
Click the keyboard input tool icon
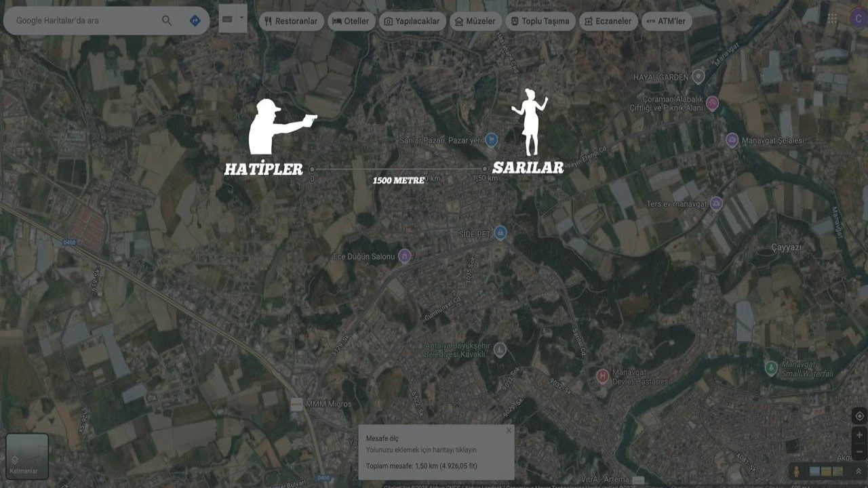pyautogui.click(x=227, y=18)
